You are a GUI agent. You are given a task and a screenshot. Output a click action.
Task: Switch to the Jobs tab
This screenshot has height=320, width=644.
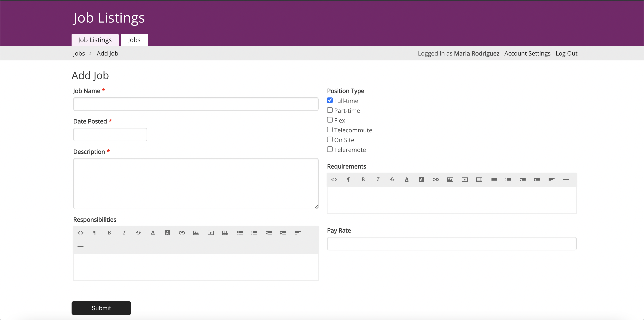(134, 40)
